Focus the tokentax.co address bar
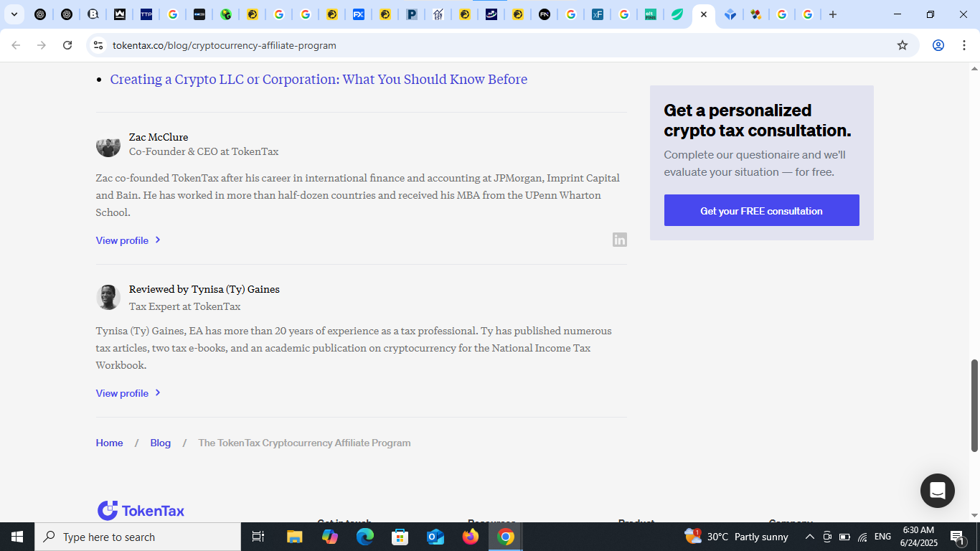Screen dimensions: 980x551 point(502,45)
